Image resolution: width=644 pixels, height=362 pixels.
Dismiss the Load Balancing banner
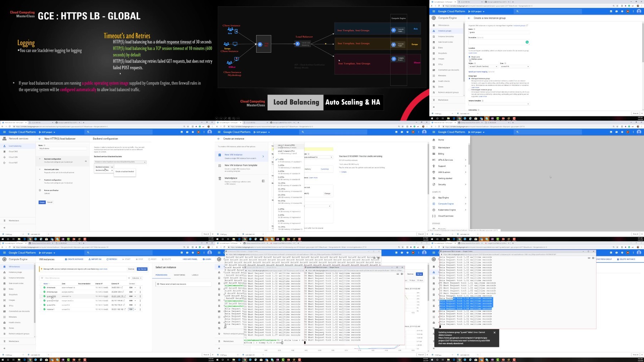(x=131, y=269)
